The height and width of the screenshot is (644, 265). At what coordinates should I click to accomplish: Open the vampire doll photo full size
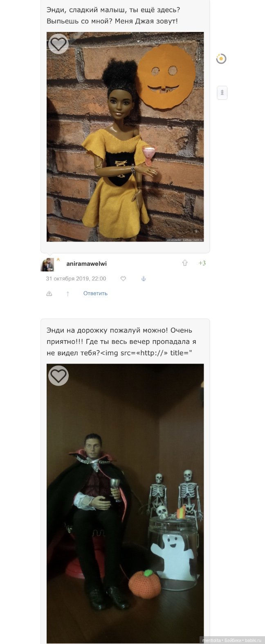tap(125, 504)
